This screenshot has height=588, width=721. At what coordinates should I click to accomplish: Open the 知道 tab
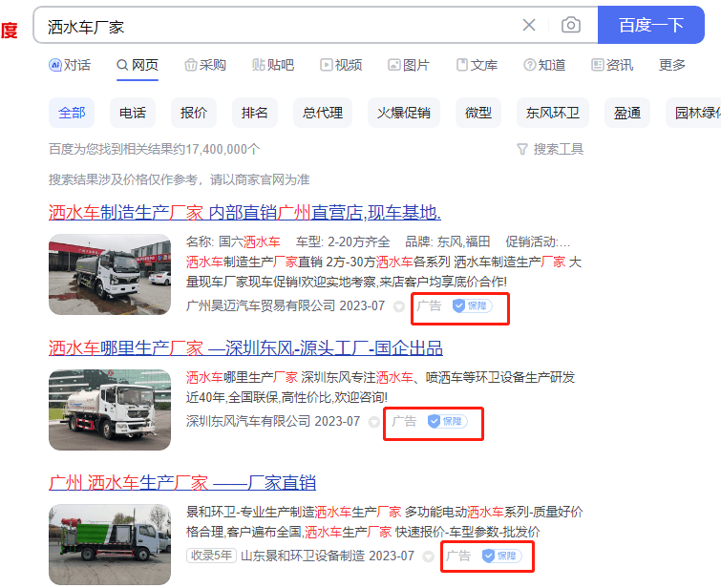pos(544,65)
